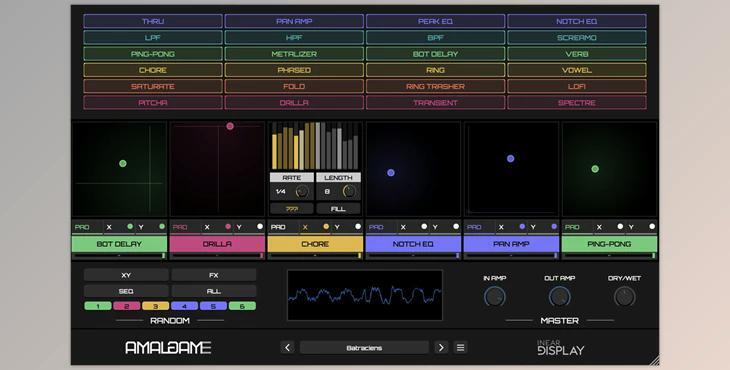
Task: Click the ??? button under CHORE sequencer
Action: tap(292, 209)
